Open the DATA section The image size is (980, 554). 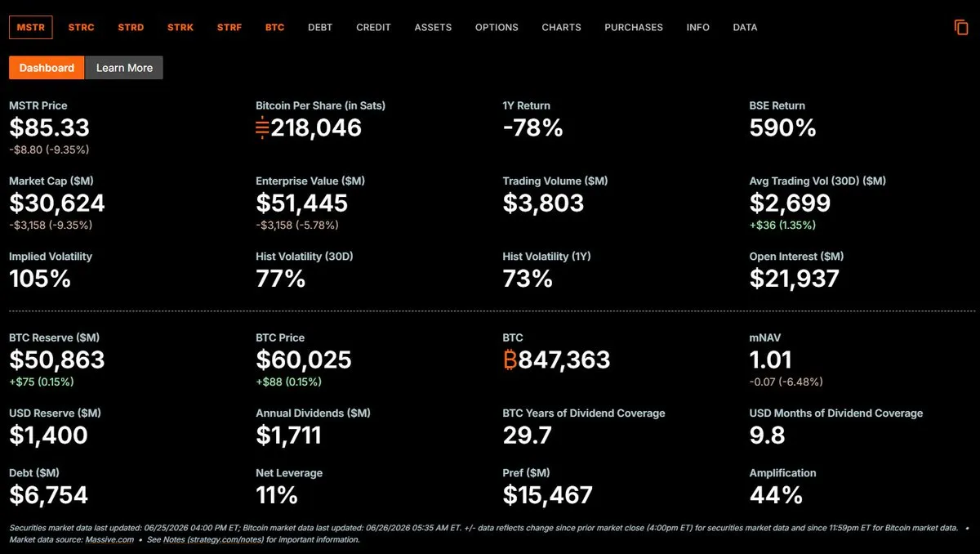coord(745,27)
